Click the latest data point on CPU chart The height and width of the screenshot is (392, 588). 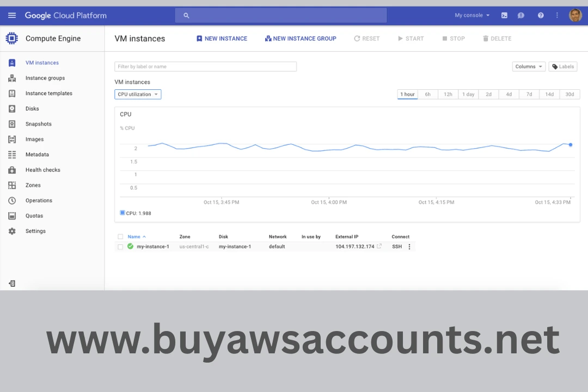(571, 144)
